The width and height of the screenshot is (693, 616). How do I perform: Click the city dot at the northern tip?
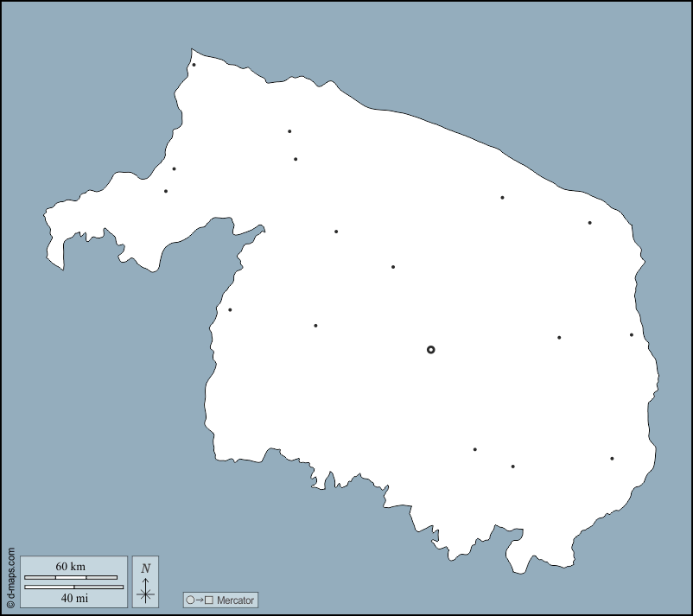(194, 65)
